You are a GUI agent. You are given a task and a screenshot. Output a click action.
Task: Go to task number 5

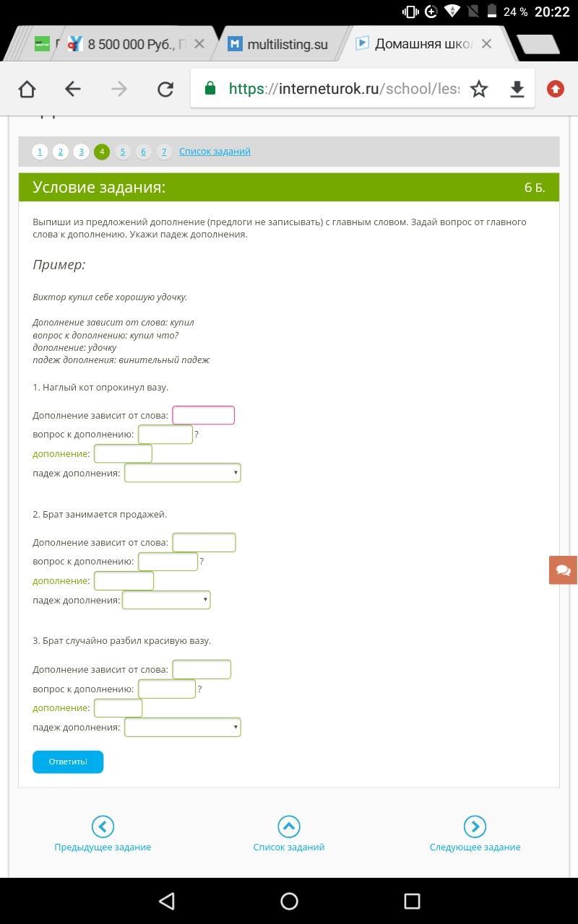click(x=122, y=152)
